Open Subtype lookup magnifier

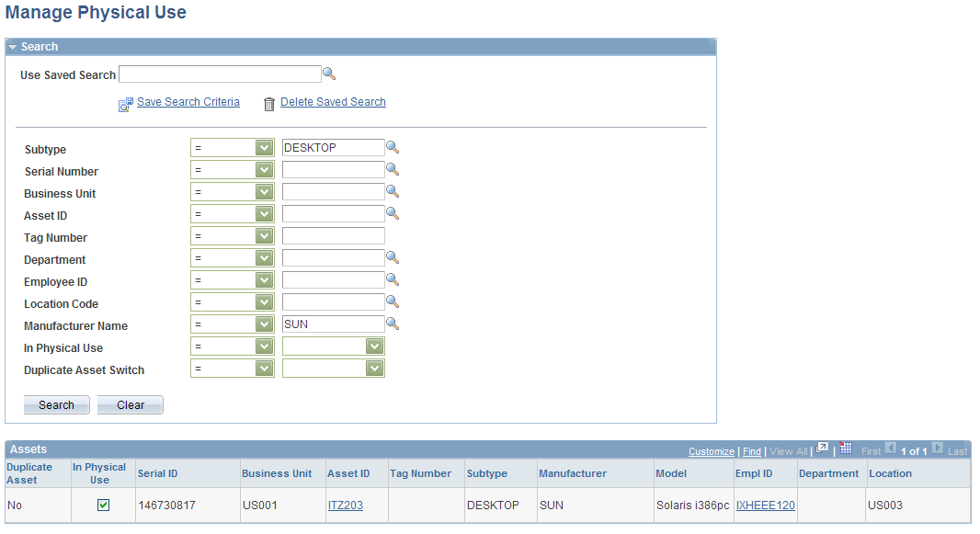[x=393, y=147]
